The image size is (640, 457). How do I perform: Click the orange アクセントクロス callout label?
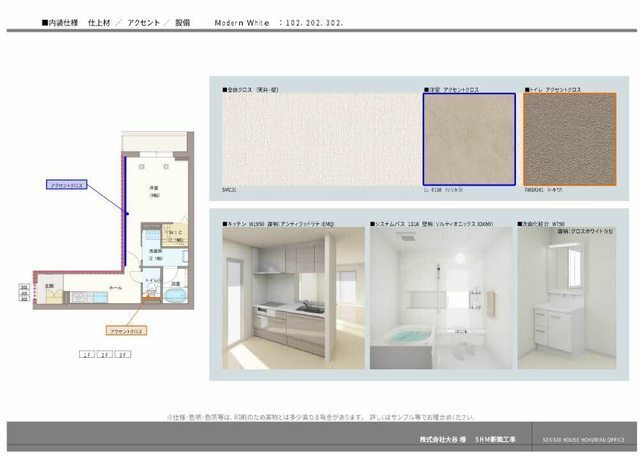coord(126,329)
